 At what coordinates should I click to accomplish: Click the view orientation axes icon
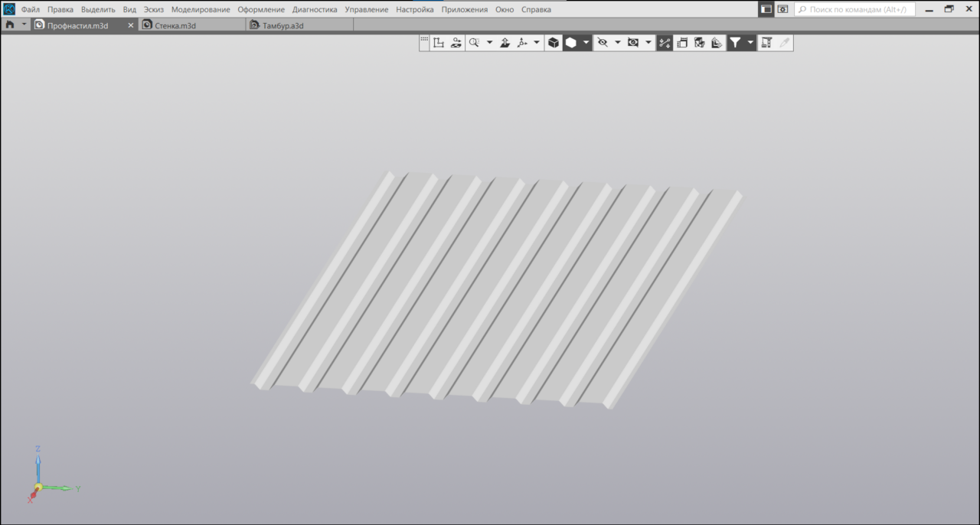[x=522, y=43]
